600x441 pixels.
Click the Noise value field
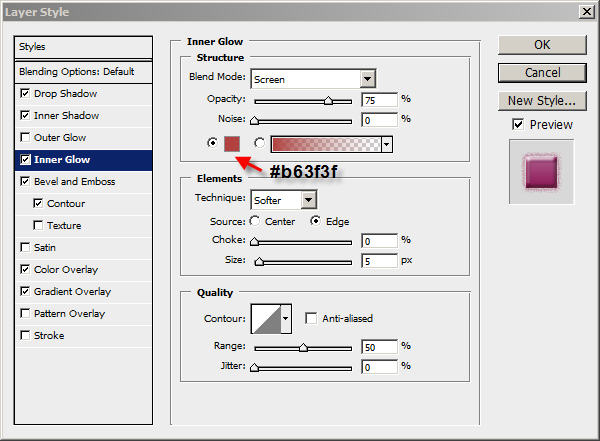pos(379,120)
